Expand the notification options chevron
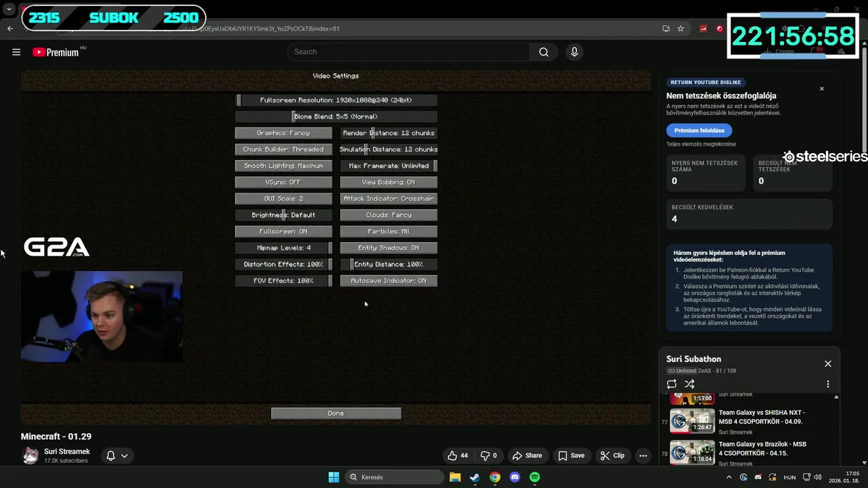Image resolution: width=868 pixels, height=488 pixels. (x=124, y=455)
